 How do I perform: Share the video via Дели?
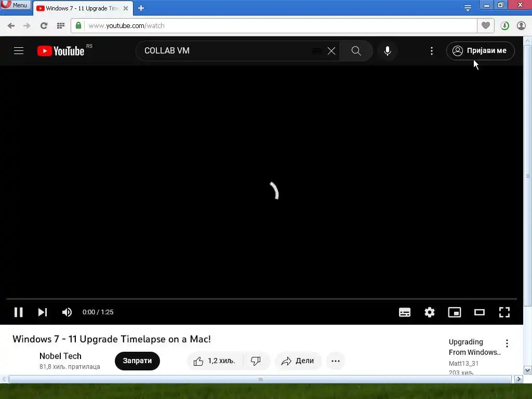(298, 361)
